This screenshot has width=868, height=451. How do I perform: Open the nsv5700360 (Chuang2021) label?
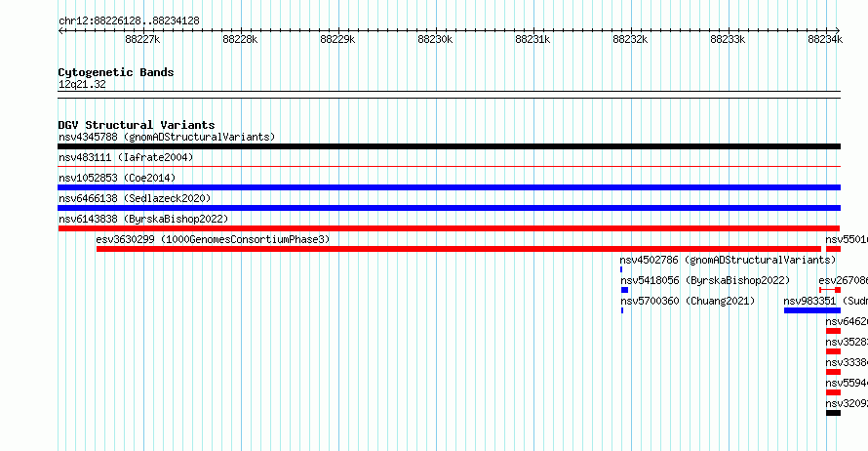[687, 301]
